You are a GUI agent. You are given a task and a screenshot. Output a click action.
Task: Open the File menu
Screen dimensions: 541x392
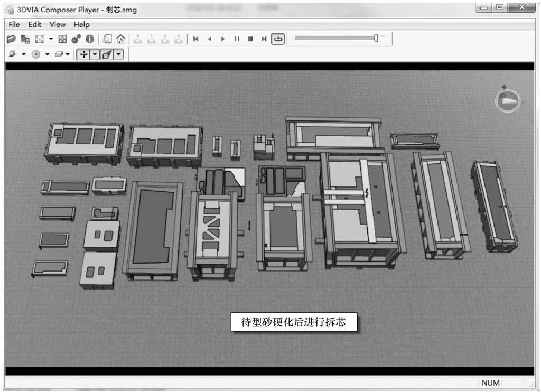pyautogui.click(x=14, y=24)
